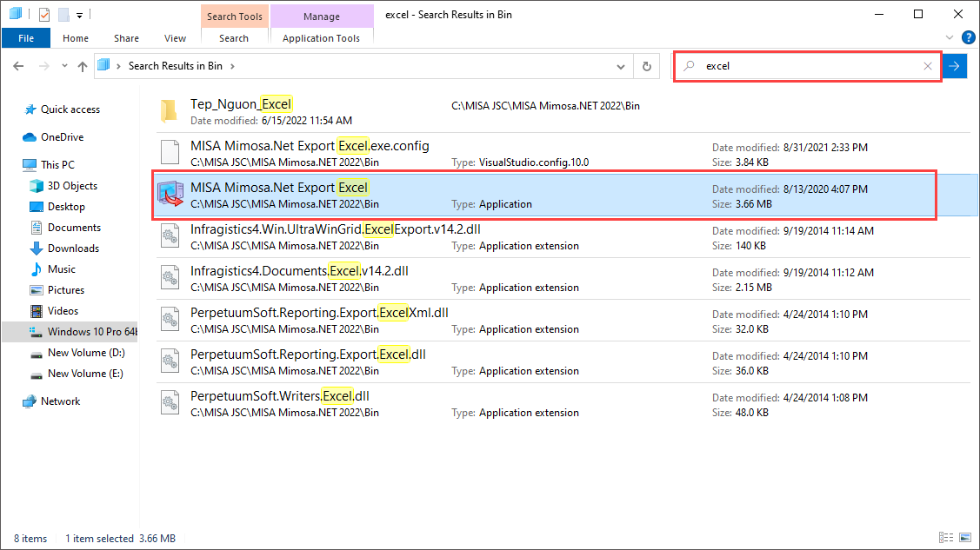The height and width of the screenshot is (550, 980).
Task: Select the Tep_Nguon_Excel folder icon
Action: 169,111
